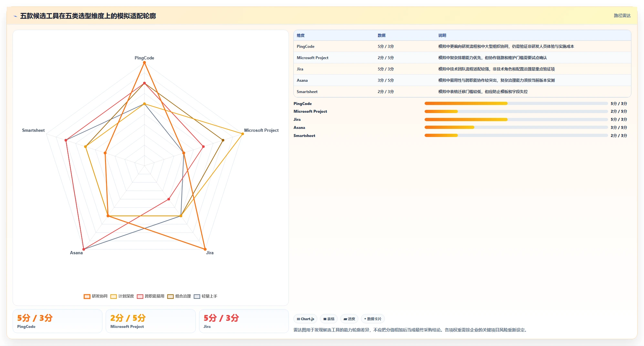
Task: Click Asana's 3分 / 5分 table value
Action: click(x=385, y=80)
